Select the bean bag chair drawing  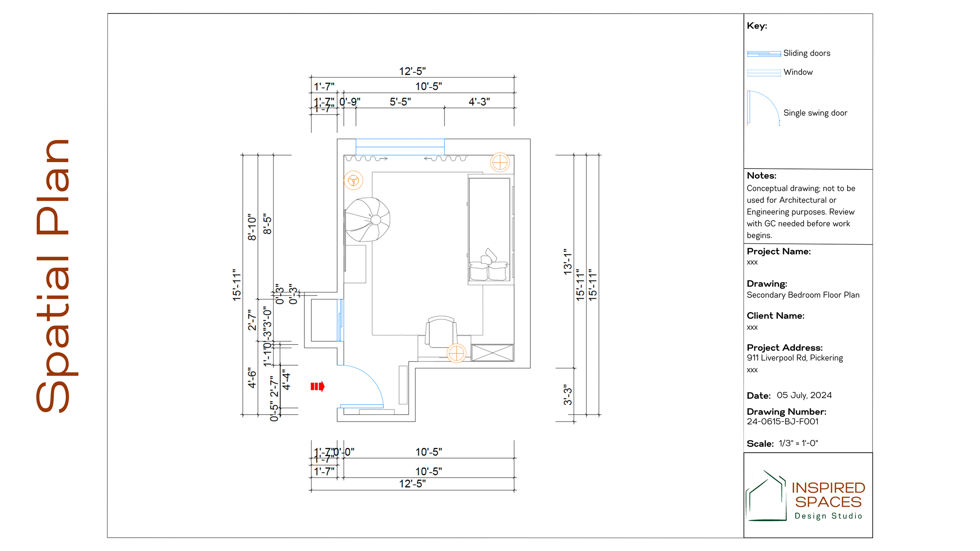tap(367, 219)
